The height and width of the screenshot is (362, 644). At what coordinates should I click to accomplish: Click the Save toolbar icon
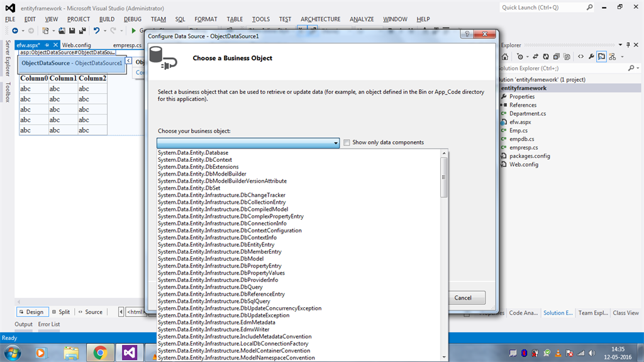click(72, 31)
